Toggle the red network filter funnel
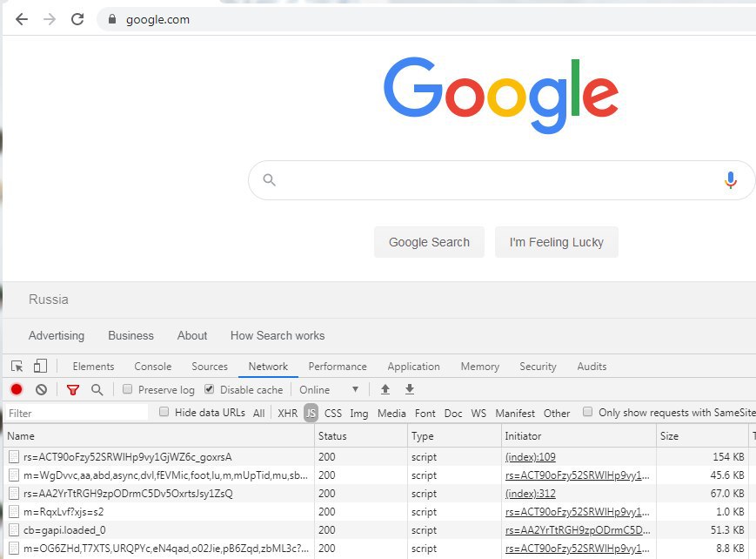756x559 pixels. (73, 390)
